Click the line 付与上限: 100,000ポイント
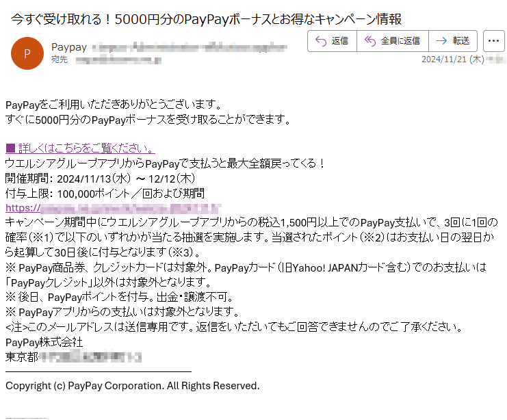507x420 pixels. [105, 194]
